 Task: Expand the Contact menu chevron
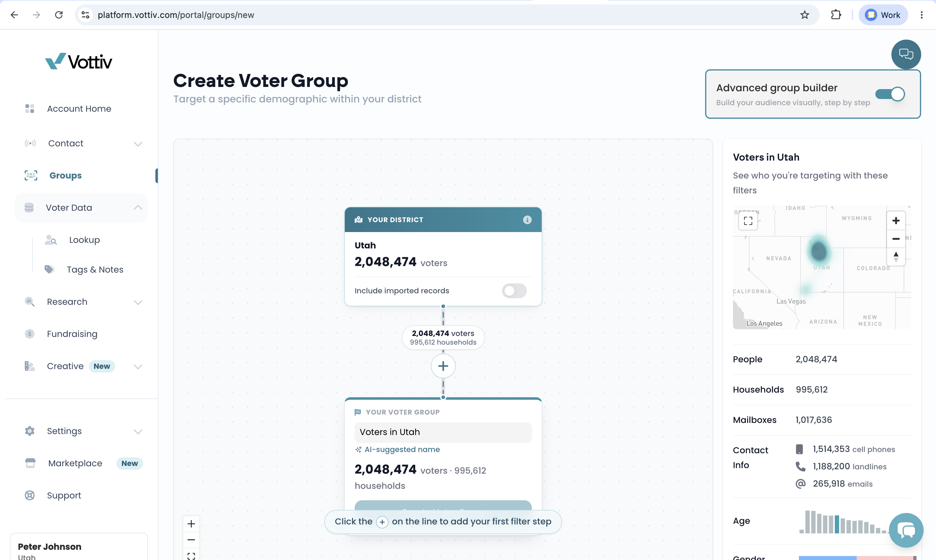[x=138, y=144]
